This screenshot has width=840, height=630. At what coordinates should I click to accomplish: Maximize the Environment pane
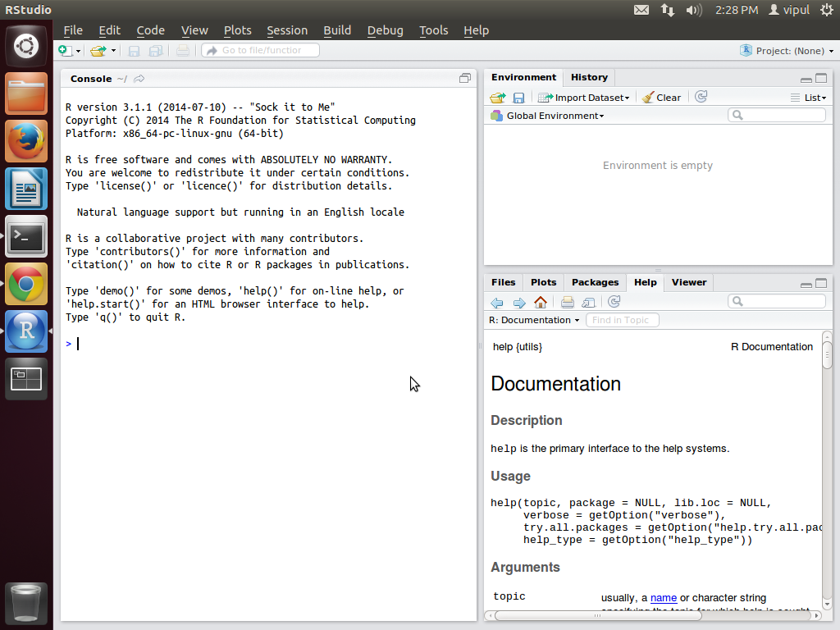(x=820, y=78)
